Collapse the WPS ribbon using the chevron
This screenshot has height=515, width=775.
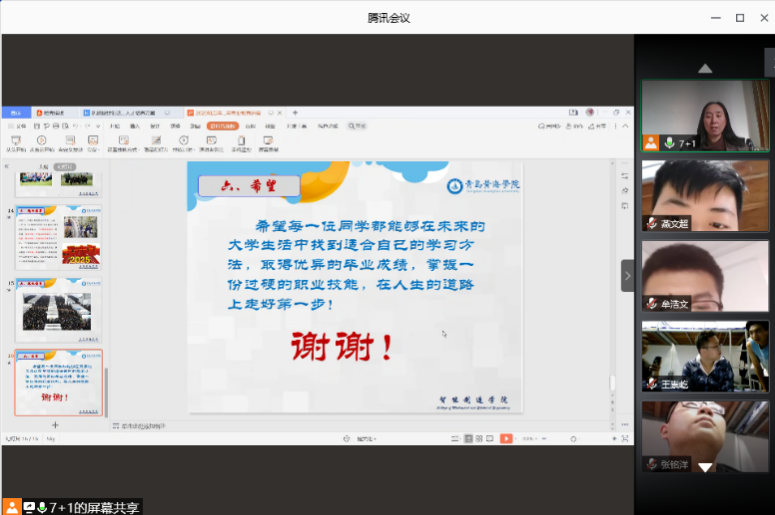tap(626, 127)
